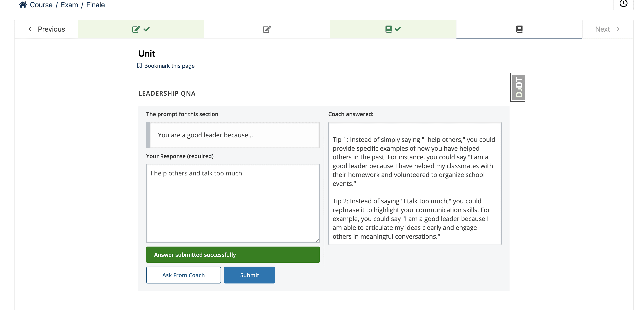The width and height of the screenshot is (644, 310).
Task: Click Submit button for response
Action: (x=249, y=275)
